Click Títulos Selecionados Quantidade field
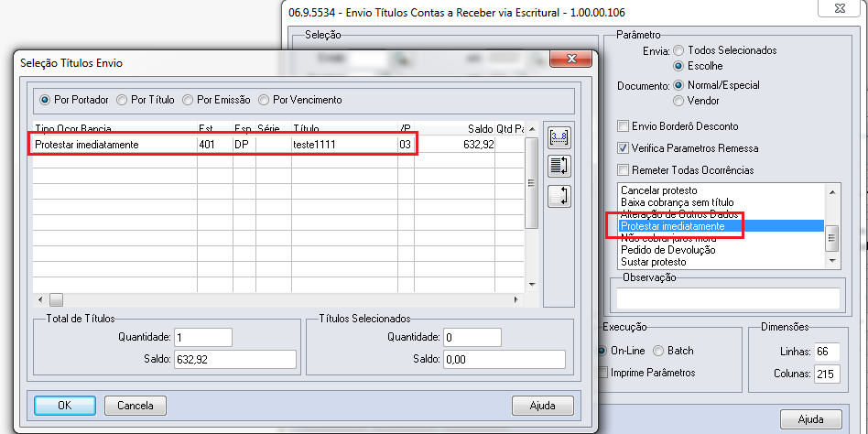Screen dimensions: 868x434 [472, 337]
